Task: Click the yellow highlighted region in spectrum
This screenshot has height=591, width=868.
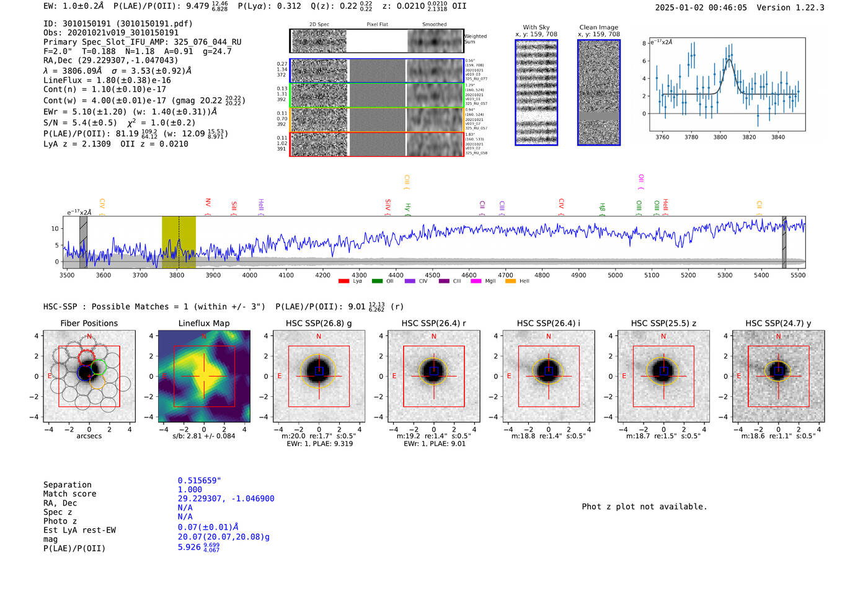Action: click(179, 242)
